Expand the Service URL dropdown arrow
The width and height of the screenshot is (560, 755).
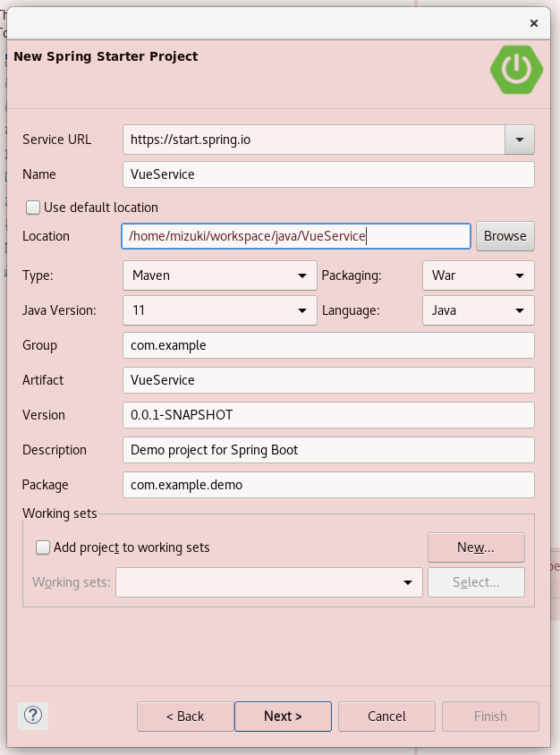520,140
